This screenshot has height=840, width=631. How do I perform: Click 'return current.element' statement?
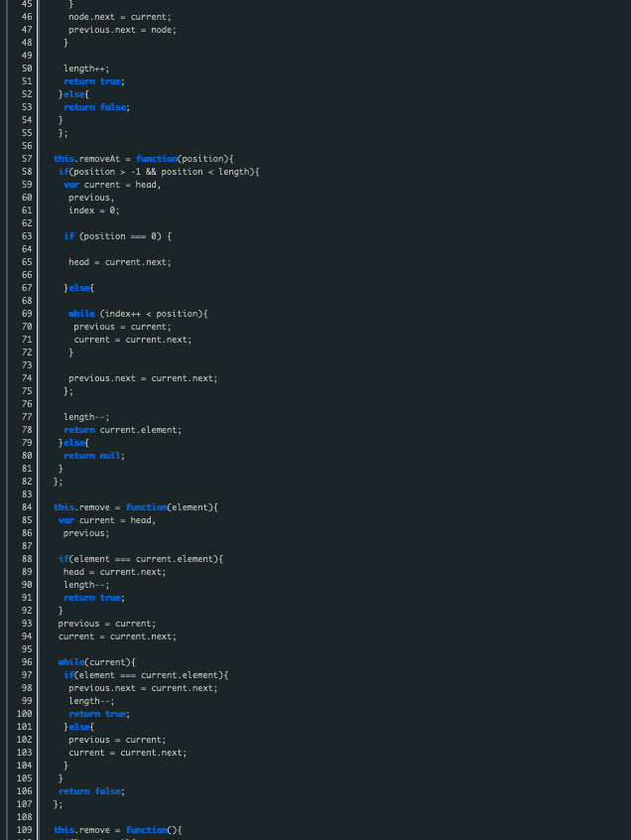(x=122, y=430)
